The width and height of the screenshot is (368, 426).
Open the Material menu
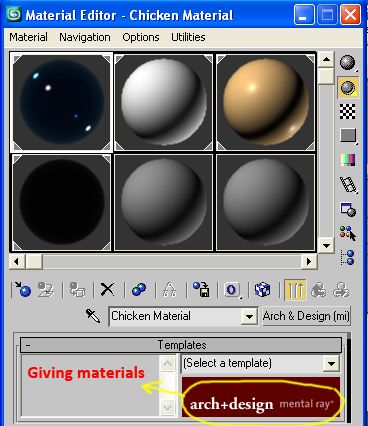click(x=28, y=37)
